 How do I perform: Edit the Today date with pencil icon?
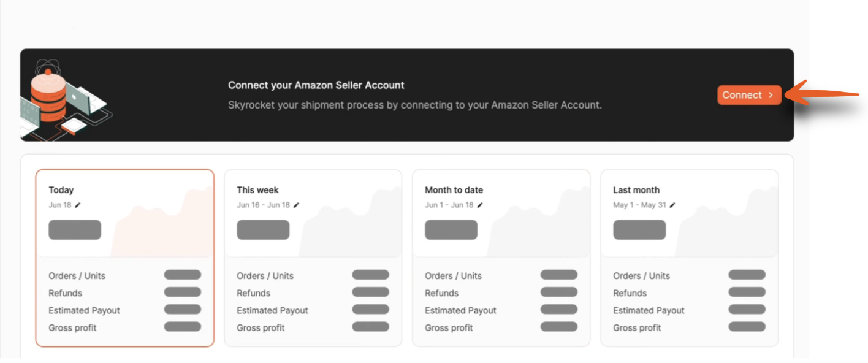(x=78, y=205)
